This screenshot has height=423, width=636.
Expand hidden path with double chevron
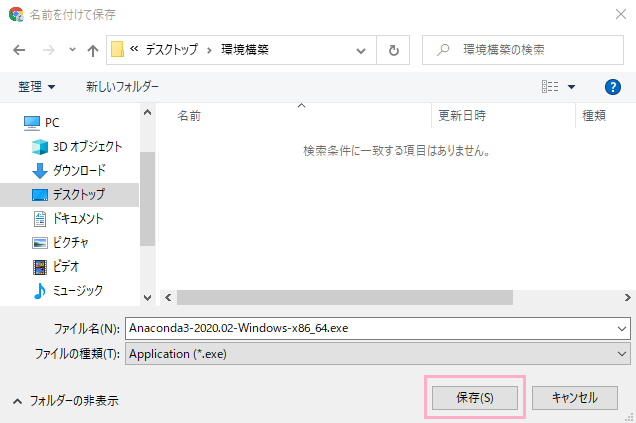134,49
